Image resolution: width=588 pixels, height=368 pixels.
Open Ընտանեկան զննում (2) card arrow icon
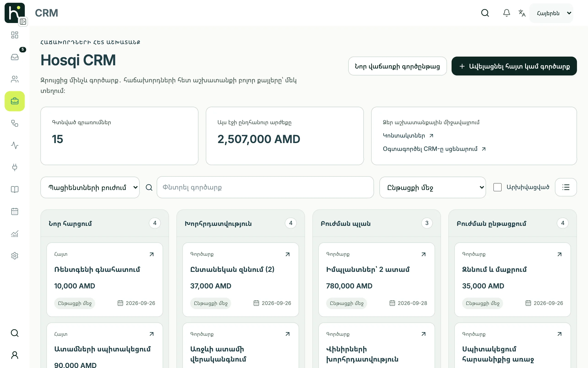pos(287,254)
